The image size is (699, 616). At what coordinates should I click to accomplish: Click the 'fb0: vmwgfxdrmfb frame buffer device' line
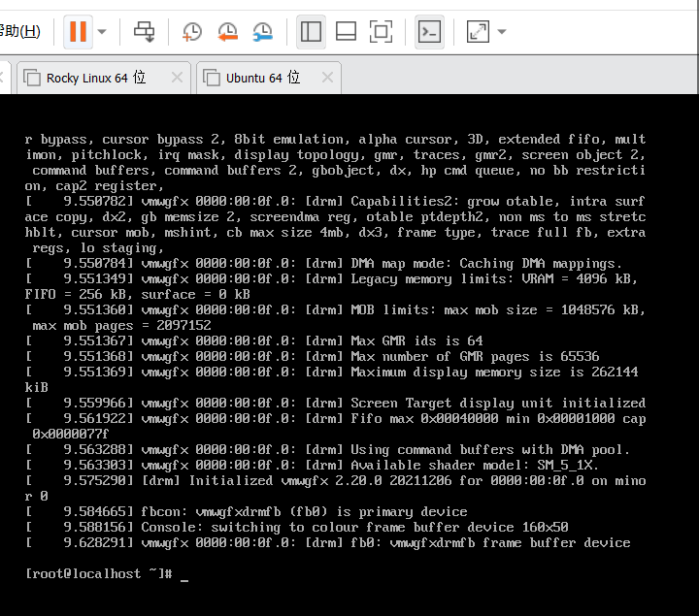point(328,542)
